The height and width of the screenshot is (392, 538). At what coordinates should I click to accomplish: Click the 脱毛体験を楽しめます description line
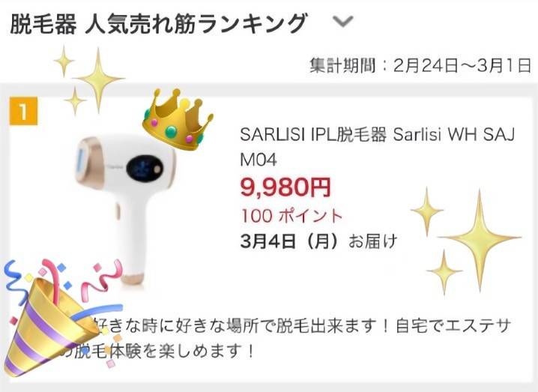click(x=158, y=352)
